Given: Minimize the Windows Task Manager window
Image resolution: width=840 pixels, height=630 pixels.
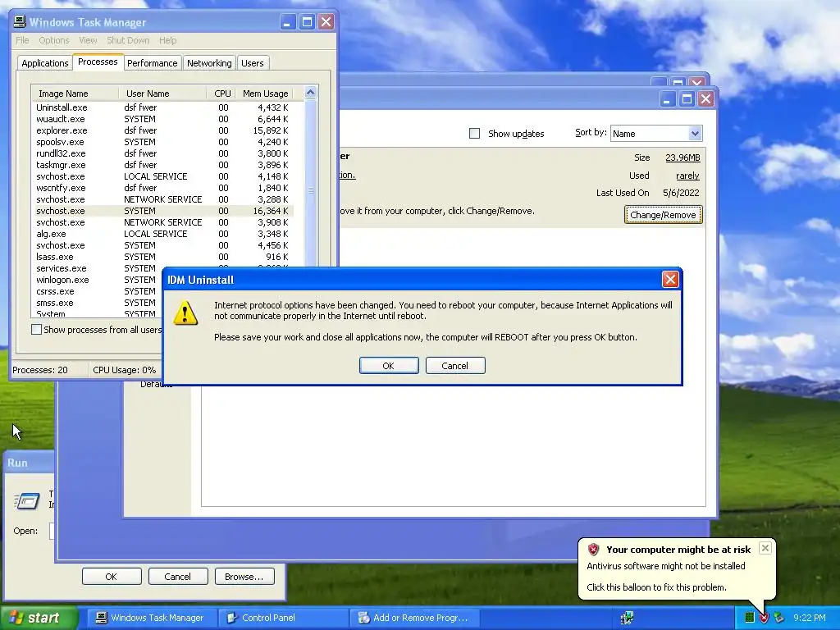Looking at the screenshot, I should [x=288, y=22].
